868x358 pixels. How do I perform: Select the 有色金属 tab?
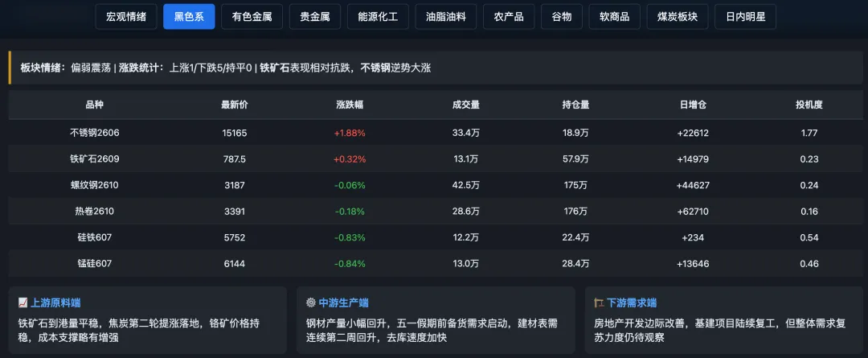point(252,17)
